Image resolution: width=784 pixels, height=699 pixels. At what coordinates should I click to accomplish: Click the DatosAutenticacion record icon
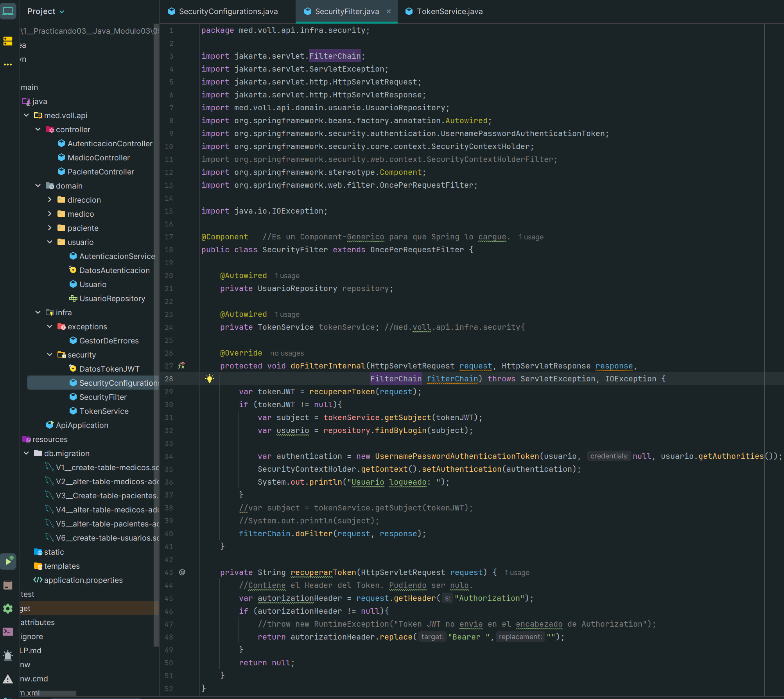coord(73,270)
